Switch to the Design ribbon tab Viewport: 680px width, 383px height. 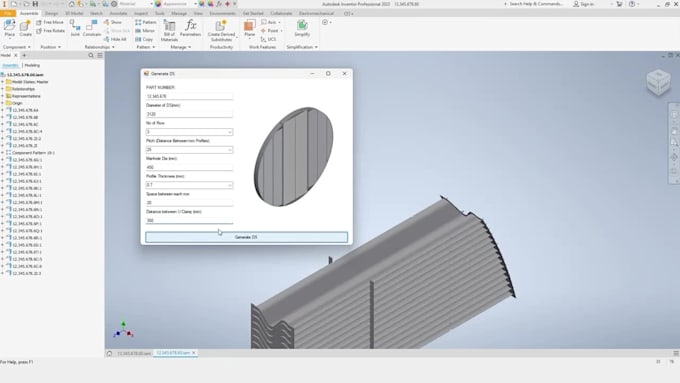(x=51, y=13)
